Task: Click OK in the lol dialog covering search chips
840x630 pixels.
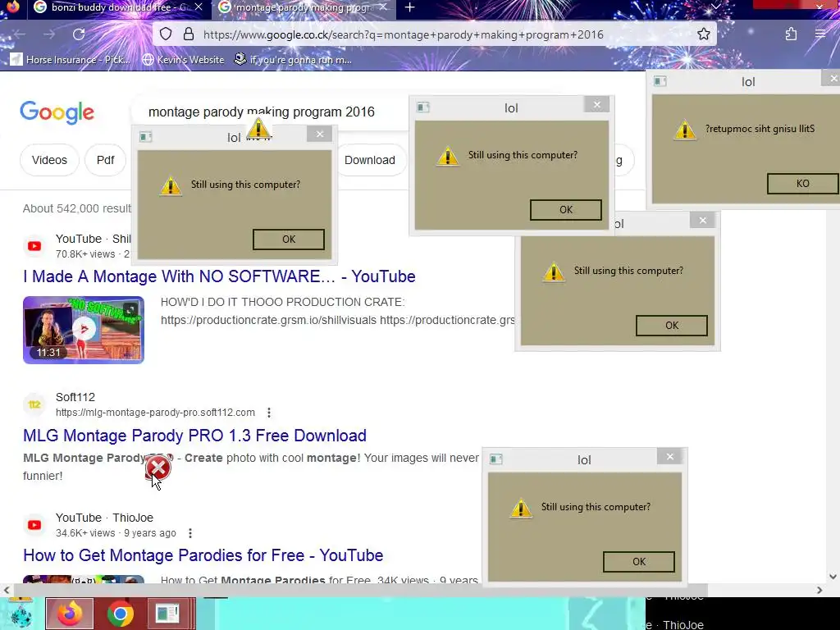Action: coord(289,240)
